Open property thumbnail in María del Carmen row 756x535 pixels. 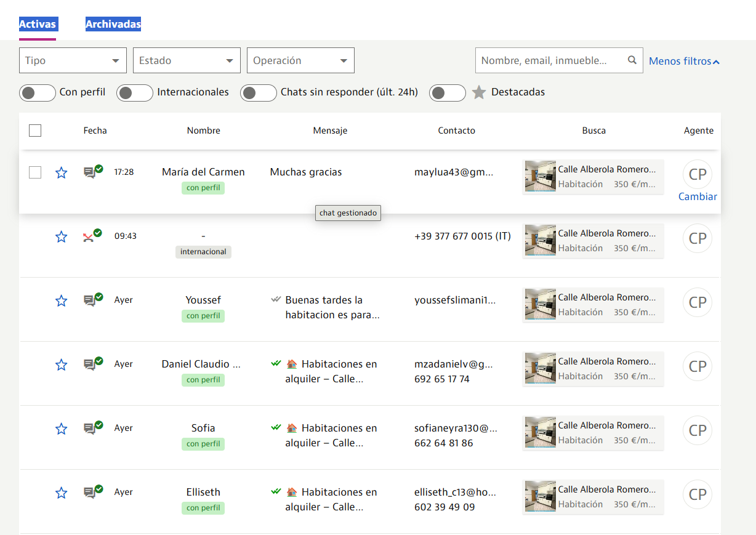(x=540, y=176)
